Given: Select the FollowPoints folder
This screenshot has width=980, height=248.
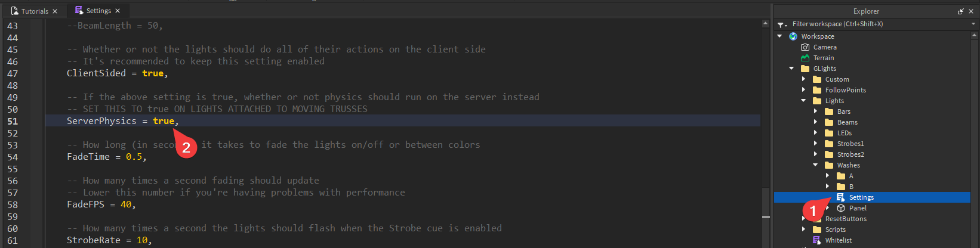Looking at the screenshot, I should pos(845,90).
